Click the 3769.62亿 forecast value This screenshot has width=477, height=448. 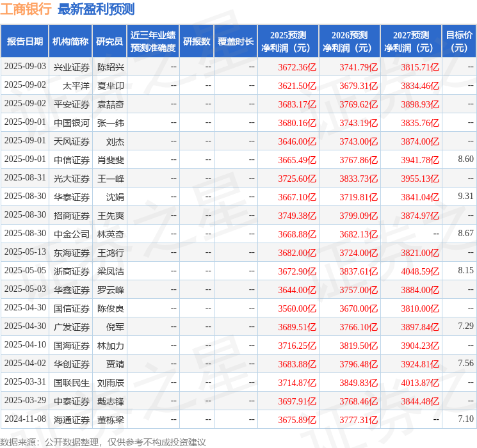(359, 104)
